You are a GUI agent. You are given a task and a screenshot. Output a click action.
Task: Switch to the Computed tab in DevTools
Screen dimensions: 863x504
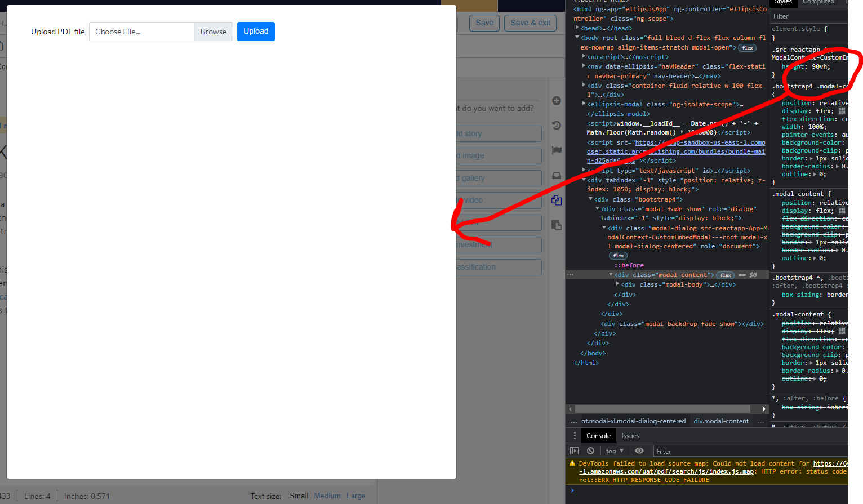pos(818,2)
